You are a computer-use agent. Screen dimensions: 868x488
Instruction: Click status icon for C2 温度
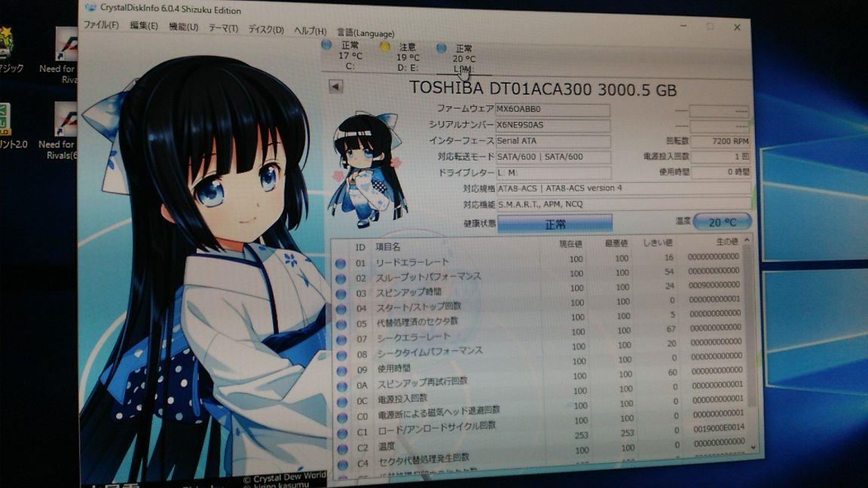click(x=344, y=450)
